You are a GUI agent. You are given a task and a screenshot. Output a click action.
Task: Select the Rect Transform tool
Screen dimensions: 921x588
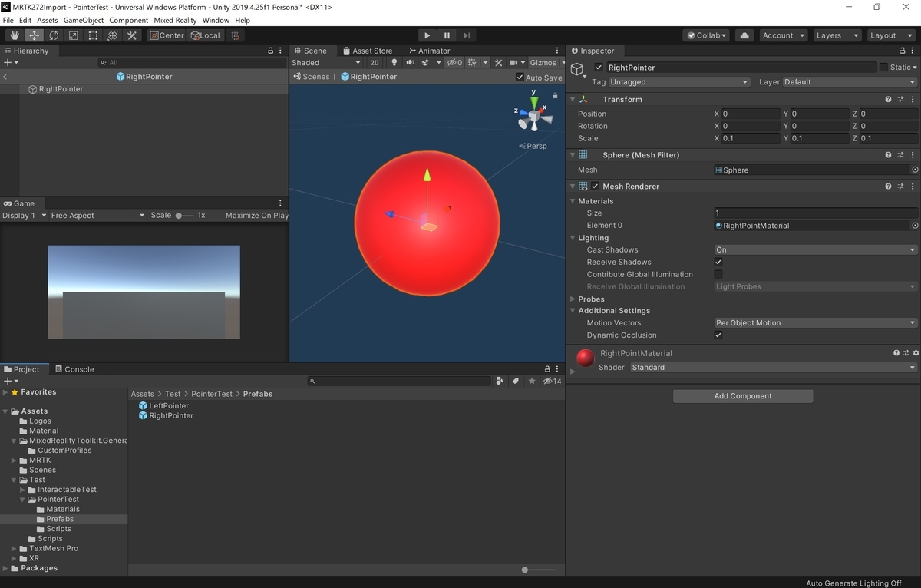[x=93, y=35]
